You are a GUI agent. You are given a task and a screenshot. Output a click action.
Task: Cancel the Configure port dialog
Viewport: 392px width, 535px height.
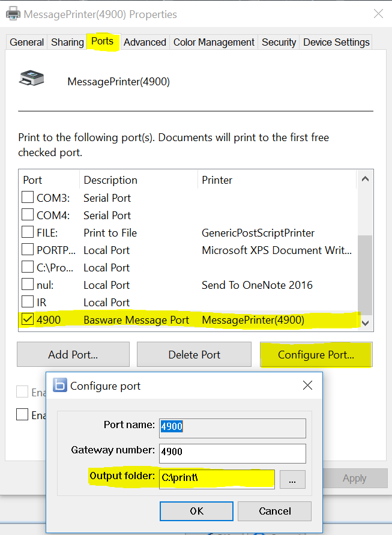pyautogui.click(x=274, y=511)
